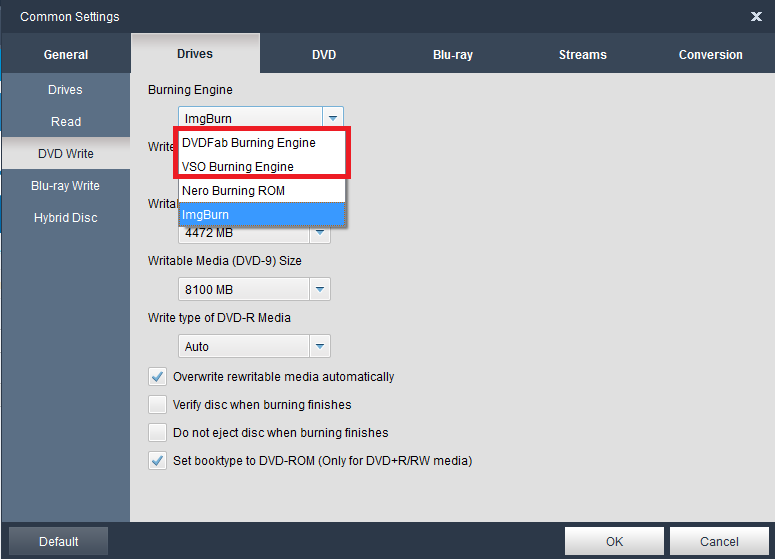Click the Write type of DVD-R Media label
This screenshot has width=775, height=559.
tap(219, 317)
